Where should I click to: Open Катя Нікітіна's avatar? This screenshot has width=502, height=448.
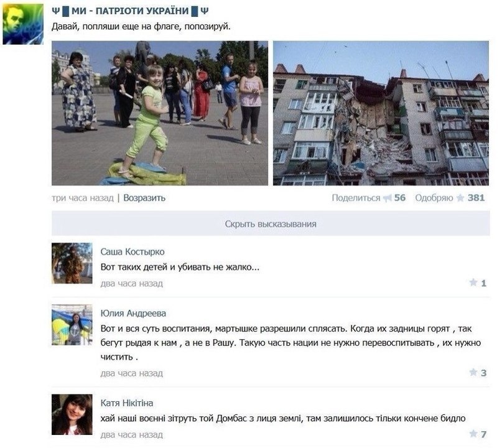click(x=72, y=414)
